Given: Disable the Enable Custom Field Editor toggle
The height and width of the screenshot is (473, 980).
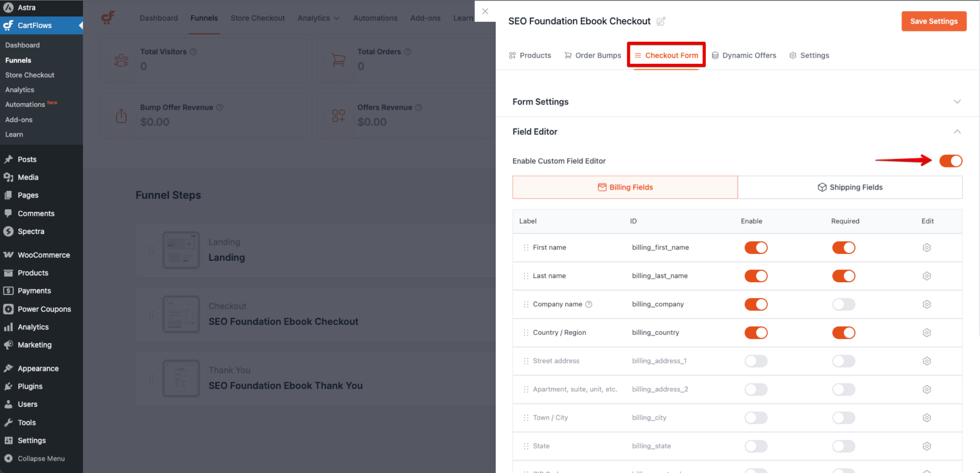Looking at the screenshot, I should (x=951, y=161).
